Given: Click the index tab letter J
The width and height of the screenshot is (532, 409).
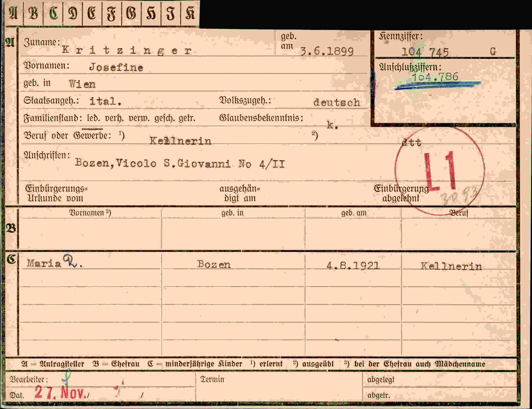Looking at the screenshot, I should coord(171,13).
